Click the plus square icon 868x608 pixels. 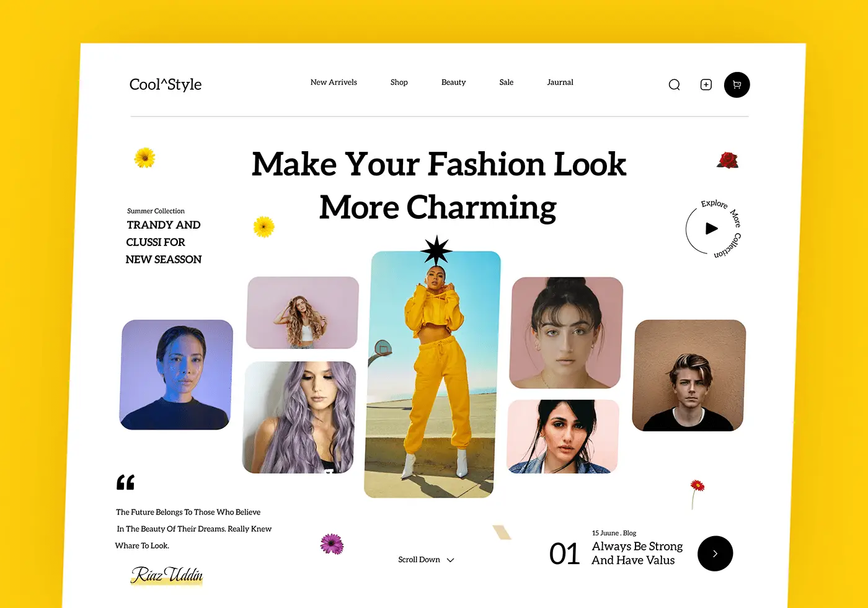pos(706,85)
